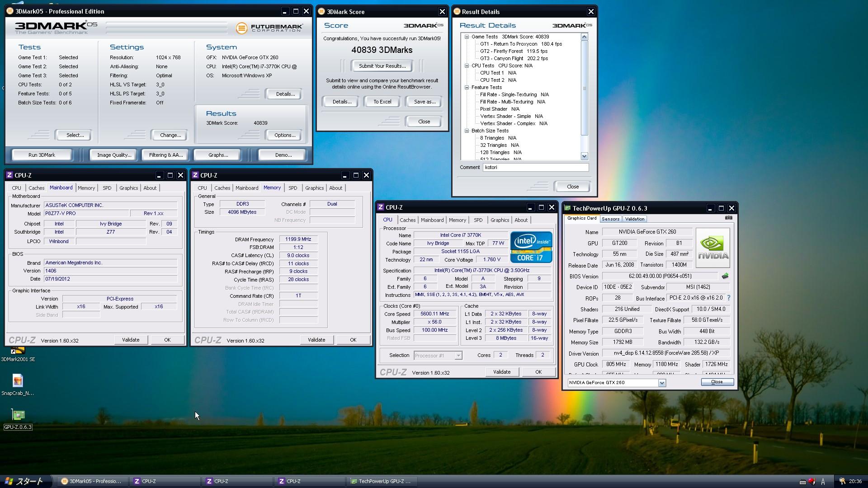Click Close button in GPU-Z

coord(717,382)
